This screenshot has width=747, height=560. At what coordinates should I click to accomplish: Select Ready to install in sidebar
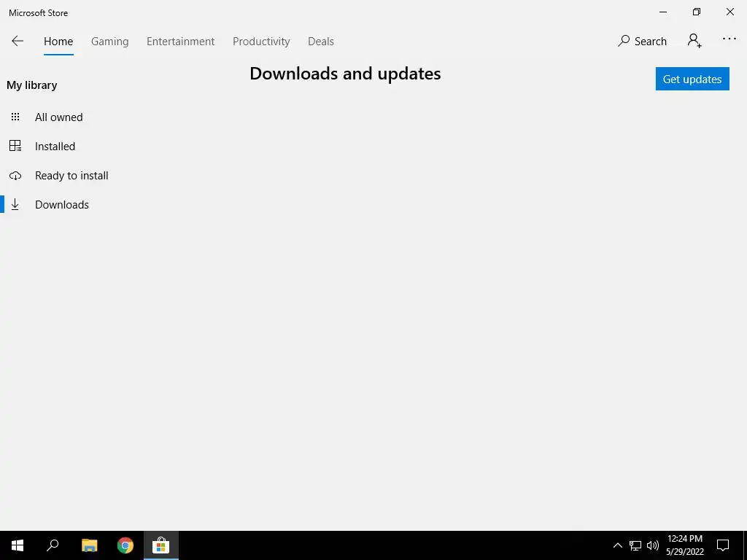click(x=71, y=176)
